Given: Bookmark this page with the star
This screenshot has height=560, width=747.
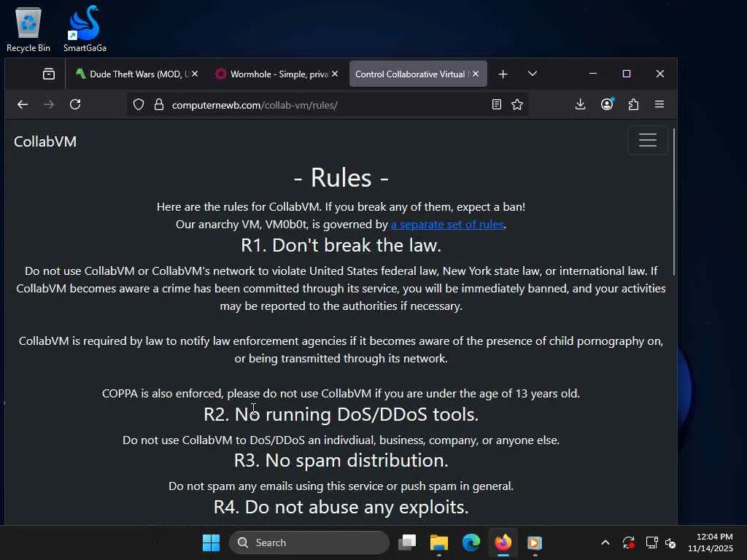Looking at the screenshot, I should coord(517,104).
